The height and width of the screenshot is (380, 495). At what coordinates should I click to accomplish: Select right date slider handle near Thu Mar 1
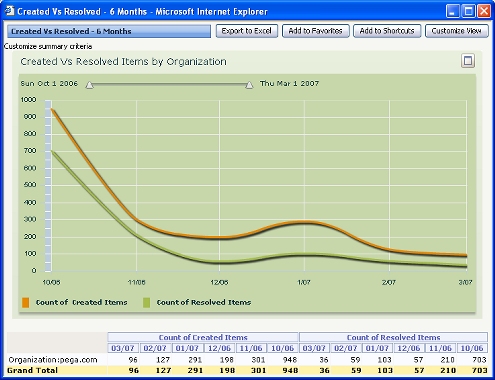tap(249, 85)
